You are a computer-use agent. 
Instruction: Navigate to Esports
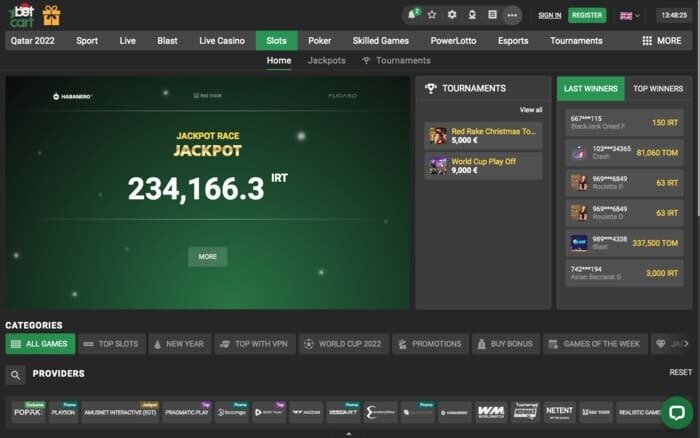tap(513, 41)
